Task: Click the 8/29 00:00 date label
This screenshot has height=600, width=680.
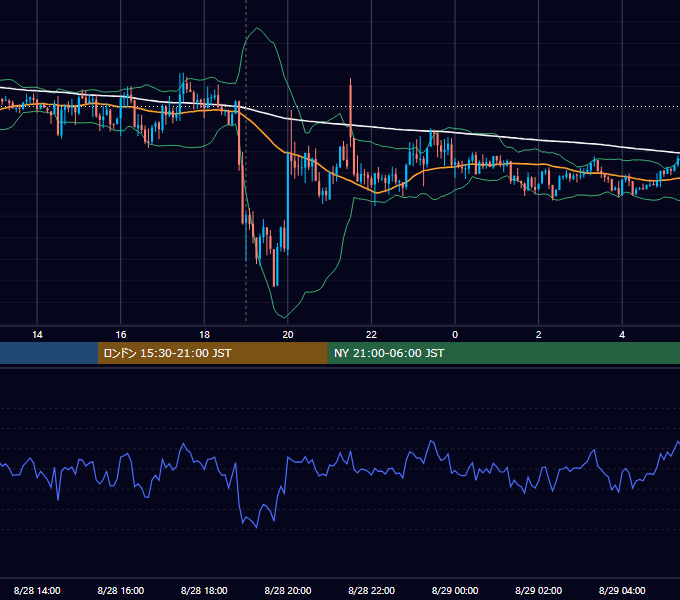Action: (455, 590)
